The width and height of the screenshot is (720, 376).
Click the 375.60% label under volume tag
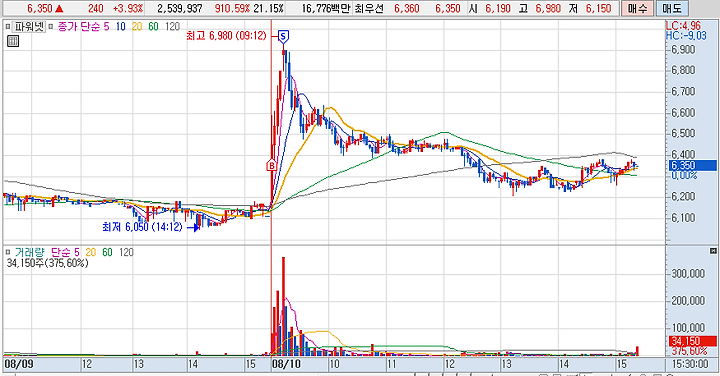(689, 351)
